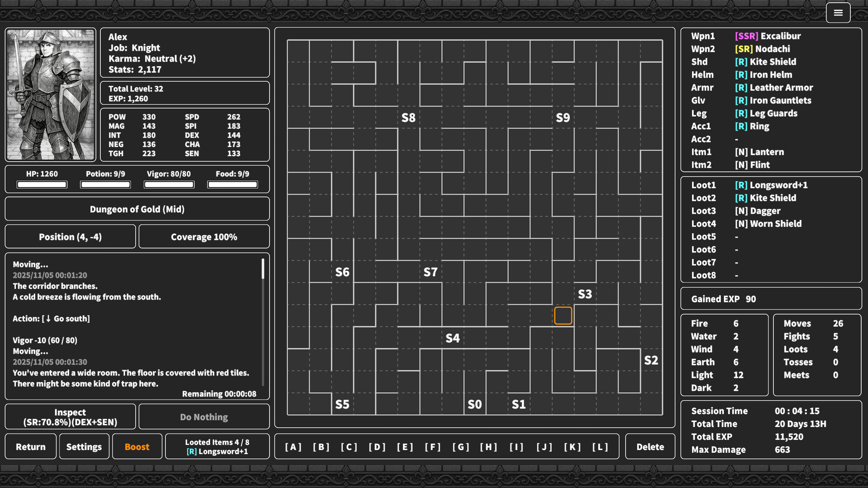This screenshot has height=488, width=868.
Task: Click the Coverage 100% indicator
Action: click(x=204, y=236)
